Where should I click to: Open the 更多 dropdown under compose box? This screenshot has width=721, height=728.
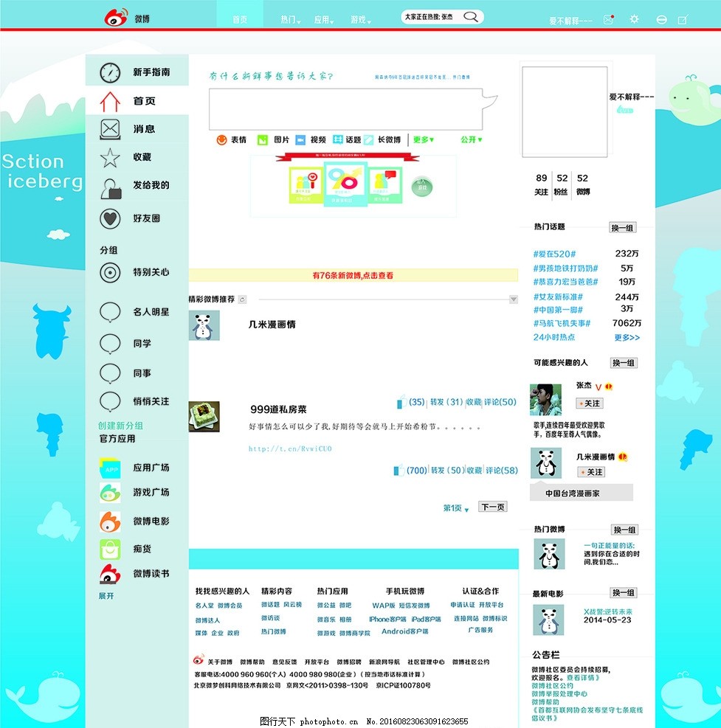tap(424, 139)
